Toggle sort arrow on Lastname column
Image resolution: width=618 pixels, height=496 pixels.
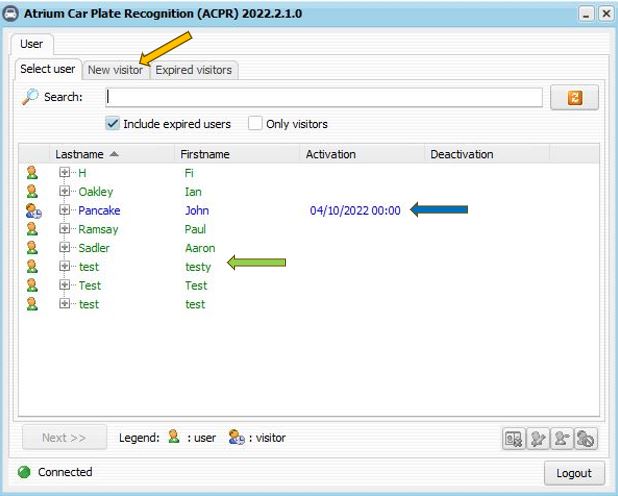114,154
